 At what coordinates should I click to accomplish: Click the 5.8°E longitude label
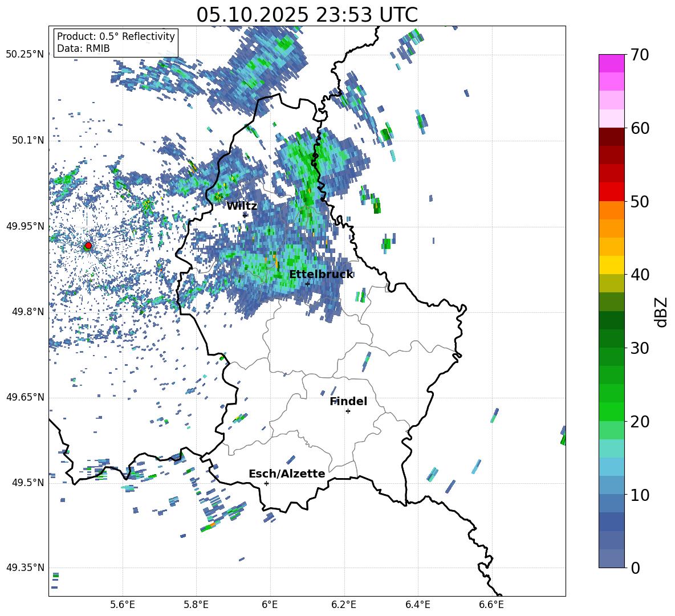tap(196, 605)
